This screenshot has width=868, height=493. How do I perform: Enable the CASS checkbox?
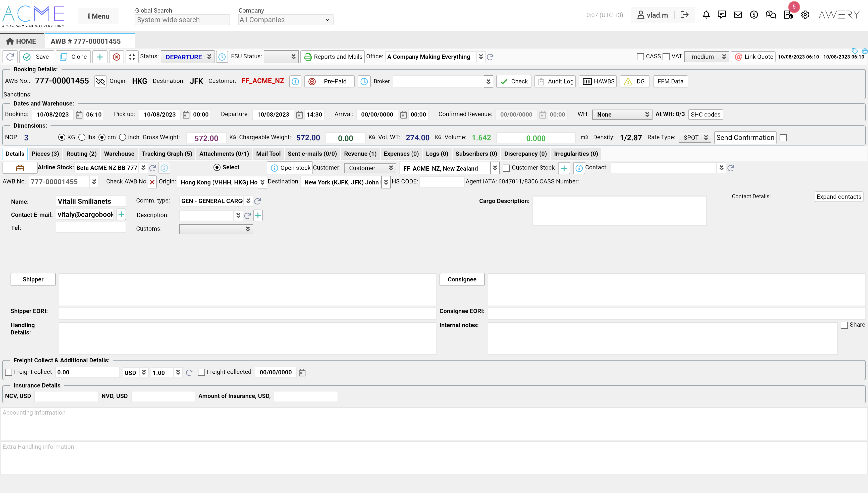tap(640, 57)
